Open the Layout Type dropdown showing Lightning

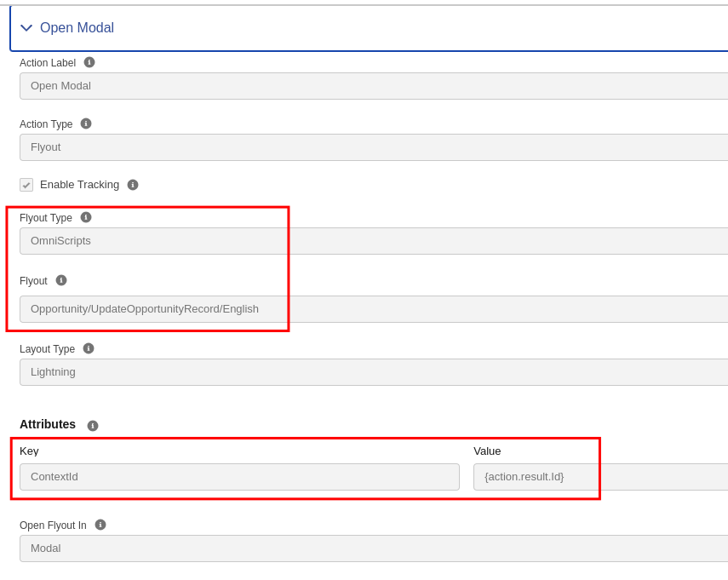pyautogui.click(x=373, y=372)
